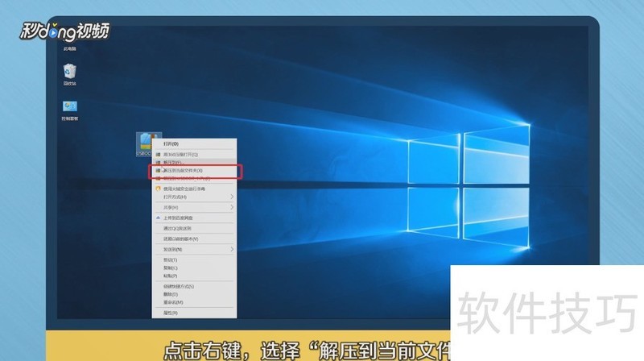Choose 解压到 USBOOT folder (E) menu entry
The image size is (644, 361).
click(194, 178)
